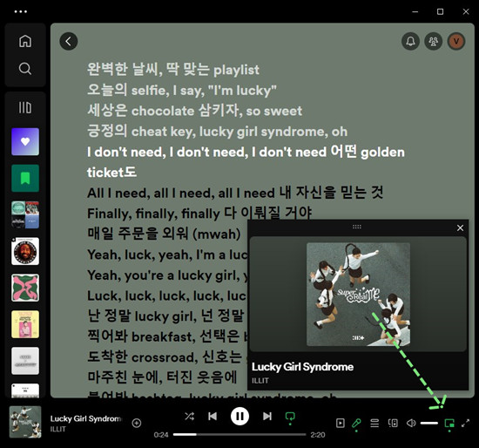Mute the volume speaker icon
Viewport: 479px width, 448px height.
point(411,423)
